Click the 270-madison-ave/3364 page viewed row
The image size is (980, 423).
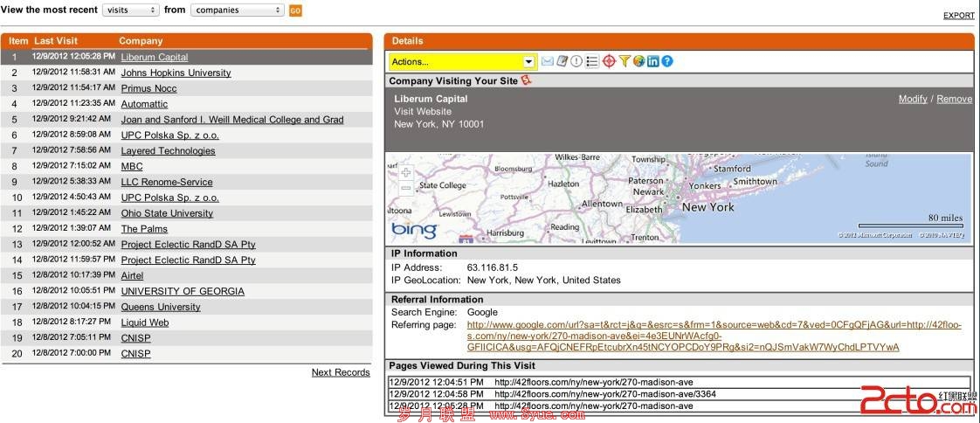click(x=679, y=394)
